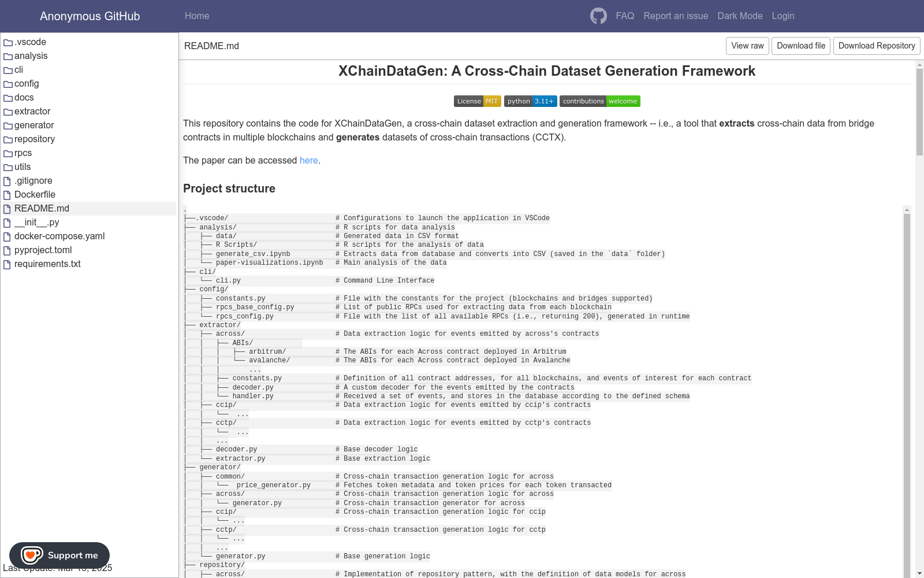Click the file icon beside .gitignore
924x578 pixels.
(8, 181)
